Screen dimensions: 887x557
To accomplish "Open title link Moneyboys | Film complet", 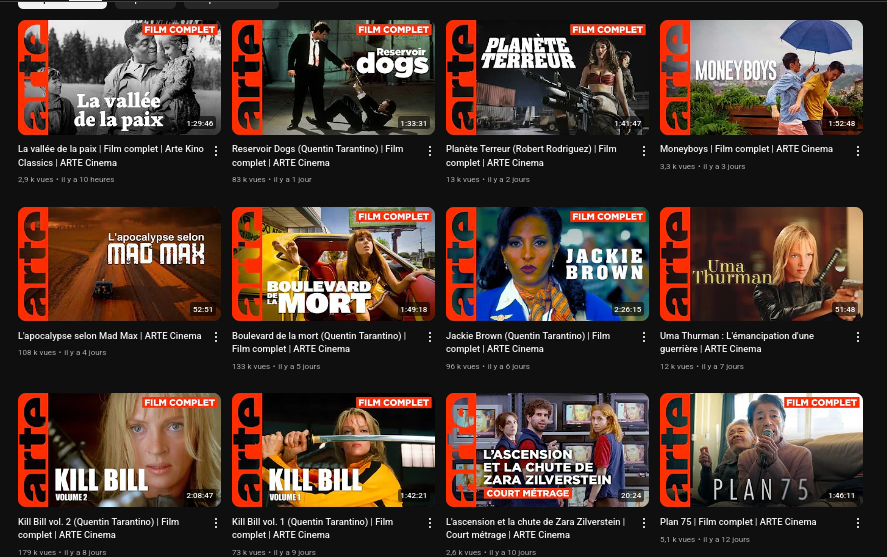I will (746, 149).
